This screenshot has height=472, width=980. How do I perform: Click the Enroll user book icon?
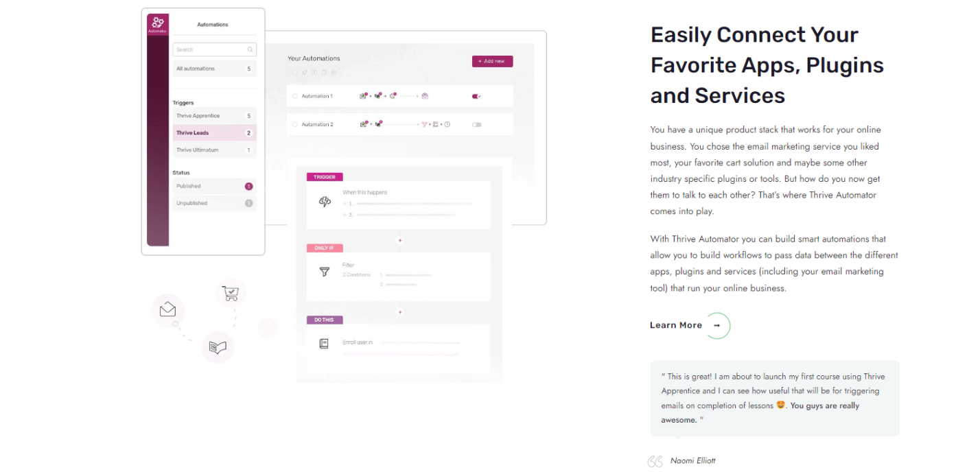pyautogui.click(x=324, y=344)
